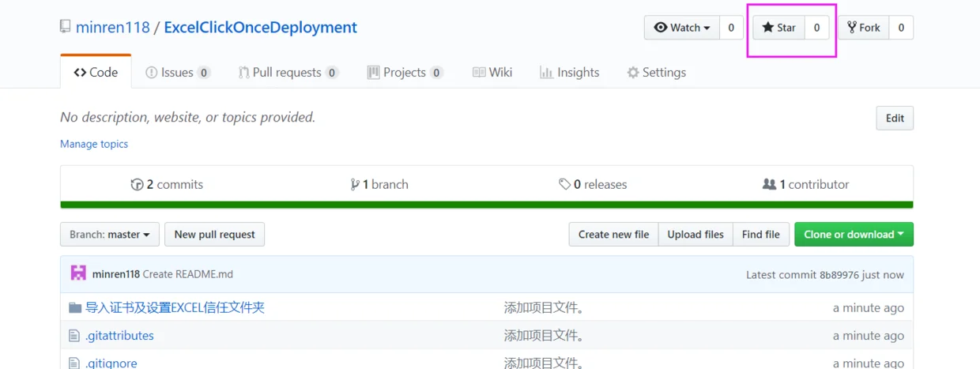Click the description text 'No description, website, or topics provided.'
This screenshot has width=980, height=369.
coord(188,117)
